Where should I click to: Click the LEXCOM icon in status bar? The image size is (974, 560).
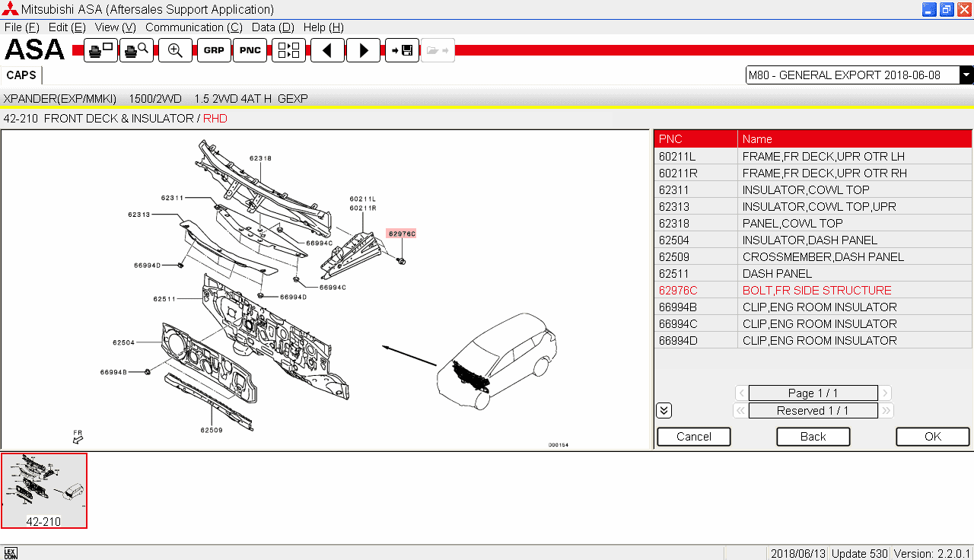point(10,553)
